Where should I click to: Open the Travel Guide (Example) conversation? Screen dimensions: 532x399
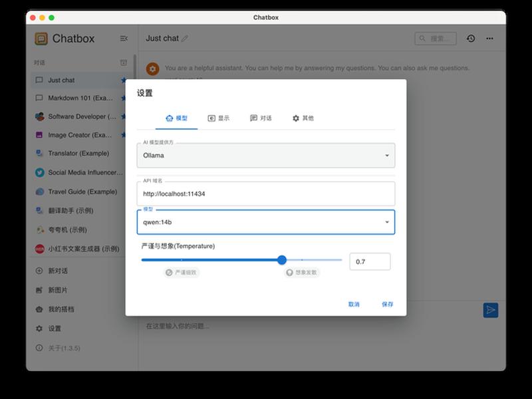(x=78, y=192)
